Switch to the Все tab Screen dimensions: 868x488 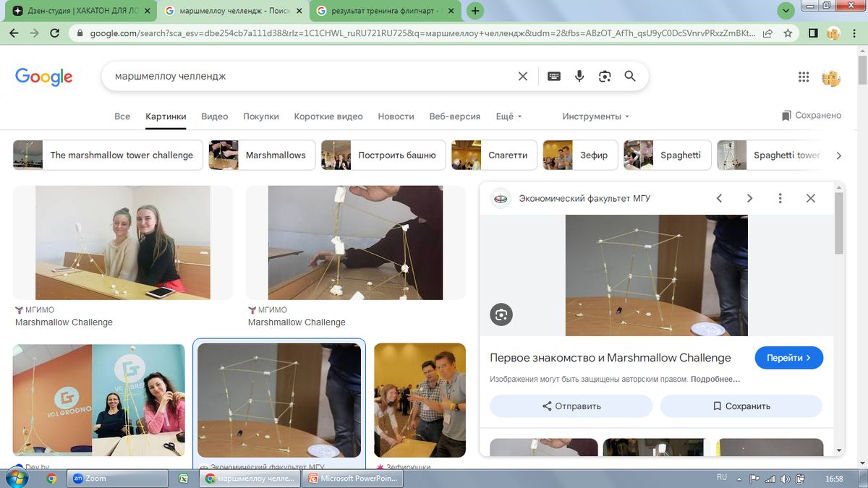122,116
